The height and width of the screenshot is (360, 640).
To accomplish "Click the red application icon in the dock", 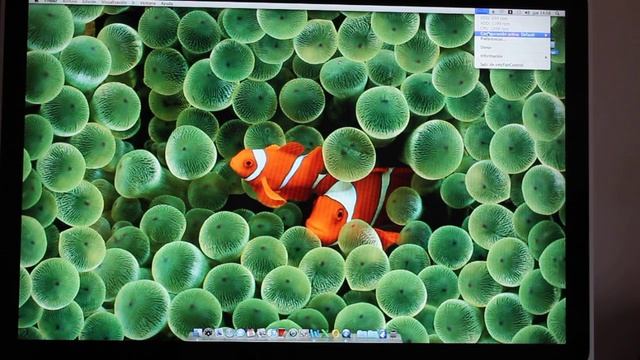I will pos(282,333).
